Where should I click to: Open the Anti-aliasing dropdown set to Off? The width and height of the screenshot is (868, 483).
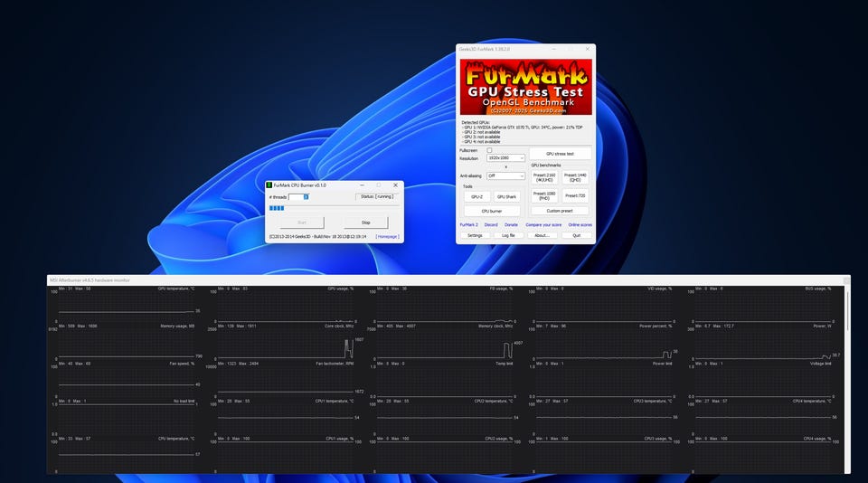click(505, 175)
